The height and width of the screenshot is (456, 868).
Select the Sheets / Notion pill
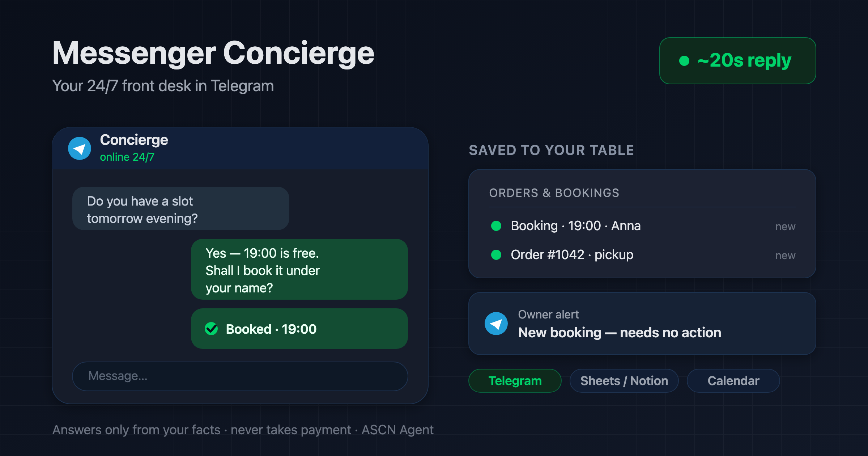[x=624, y=381]
